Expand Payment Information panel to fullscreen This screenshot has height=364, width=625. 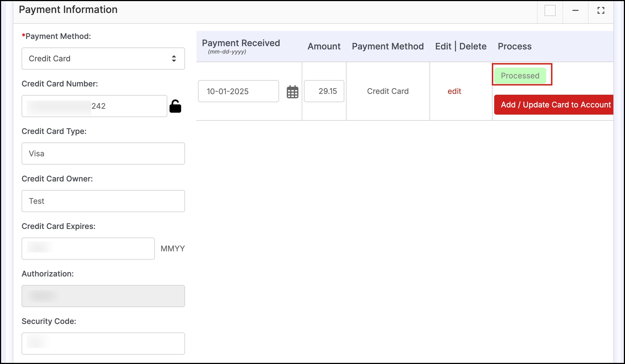click(601, 11)
